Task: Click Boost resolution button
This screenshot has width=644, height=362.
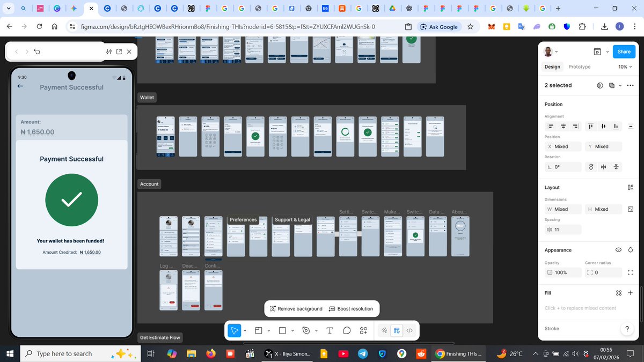Action: coord(351,309)
